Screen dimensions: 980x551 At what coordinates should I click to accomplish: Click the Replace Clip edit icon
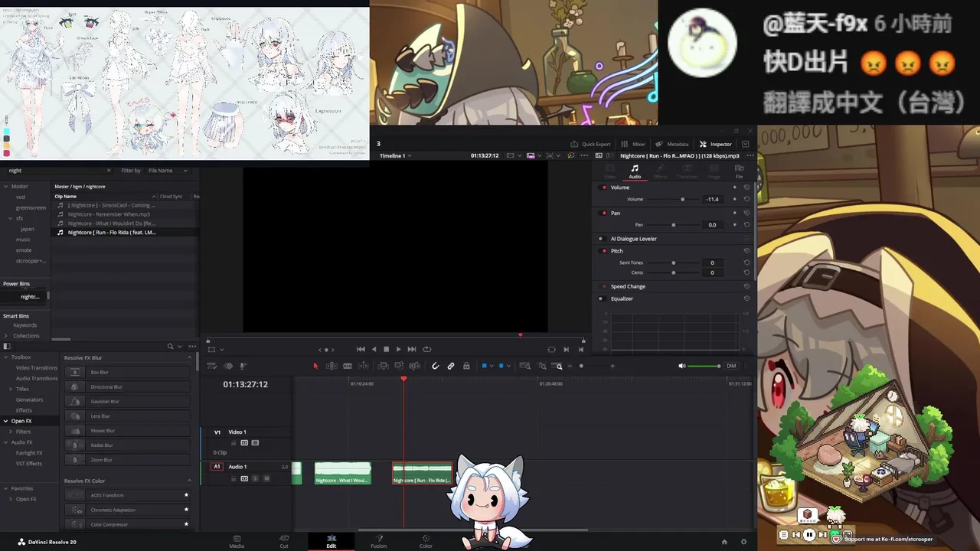(415, 366)
